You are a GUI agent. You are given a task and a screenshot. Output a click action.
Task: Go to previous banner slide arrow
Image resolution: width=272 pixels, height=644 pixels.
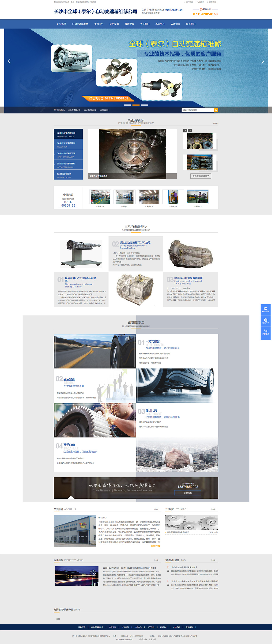[9, 61]
